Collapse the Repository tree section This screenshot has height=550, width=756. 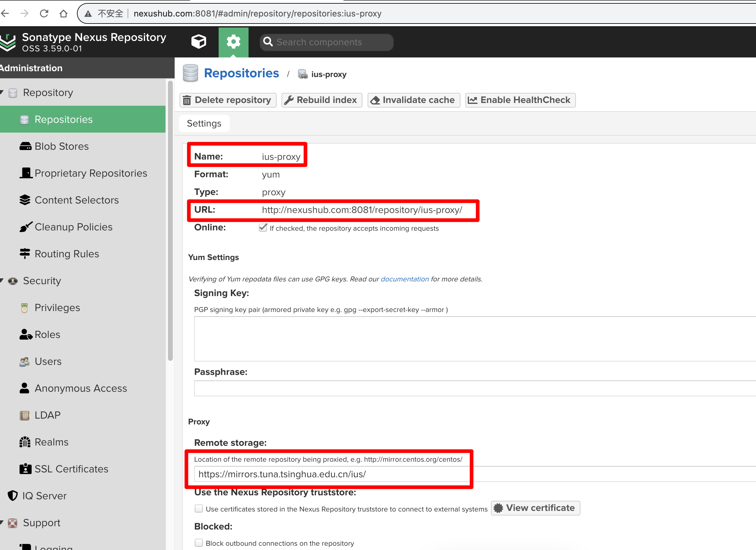2,92
